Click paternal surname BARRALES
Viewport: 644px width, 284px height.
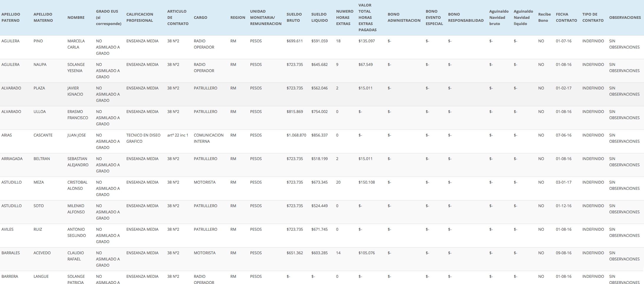(x=11, y=253)
